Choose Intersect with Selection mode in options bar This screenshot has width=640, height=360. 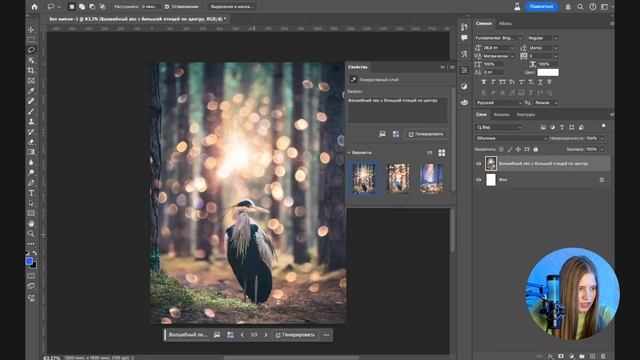tap(102, 7)
